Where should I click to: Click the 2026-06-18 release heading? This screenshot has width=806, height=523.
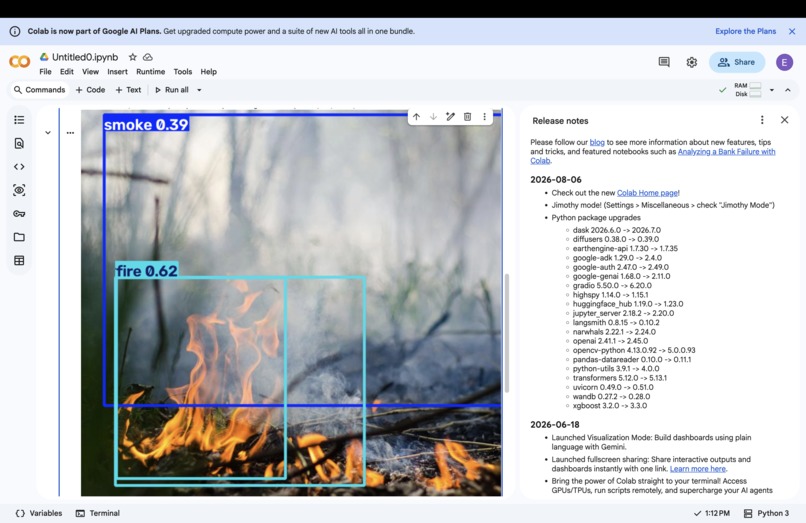pos(555,425)
